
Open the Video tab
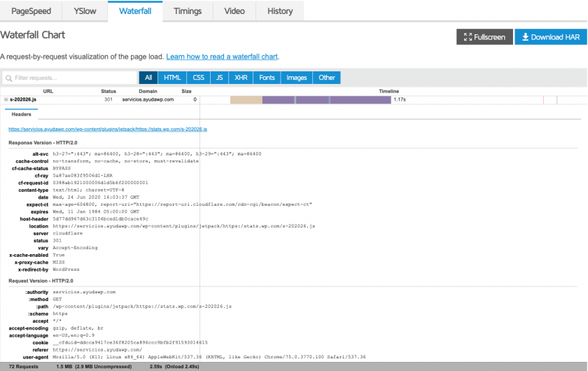[x=234, y=11]
